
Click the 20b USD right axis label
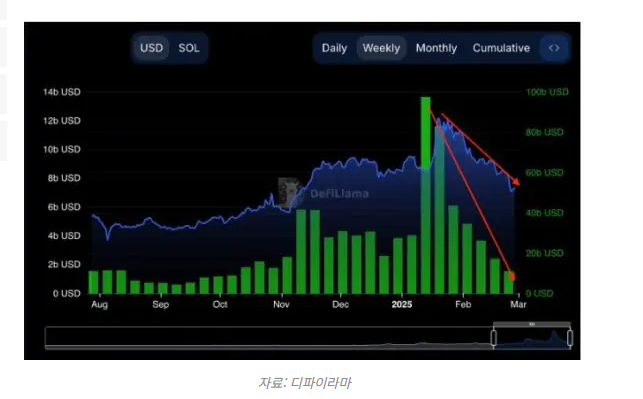tap(545, 253)
